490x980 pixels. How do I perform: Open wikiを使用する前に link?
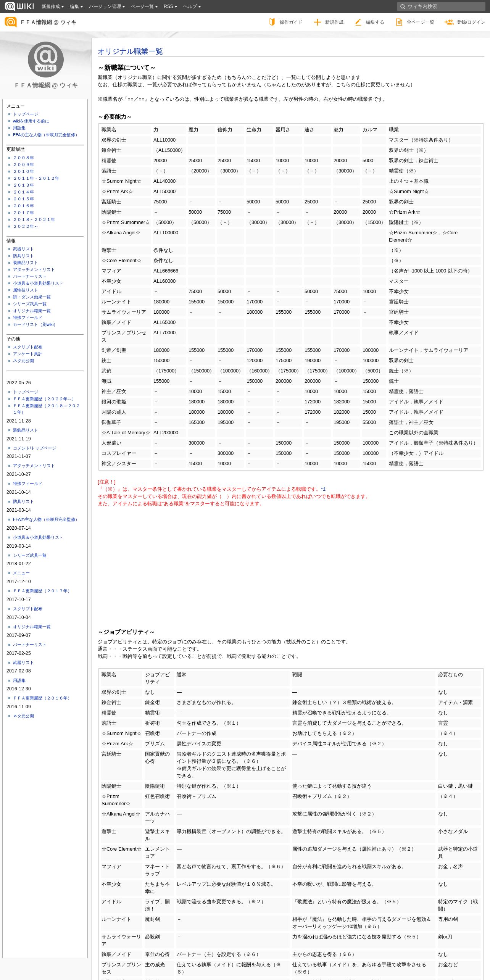coord(31,121)
